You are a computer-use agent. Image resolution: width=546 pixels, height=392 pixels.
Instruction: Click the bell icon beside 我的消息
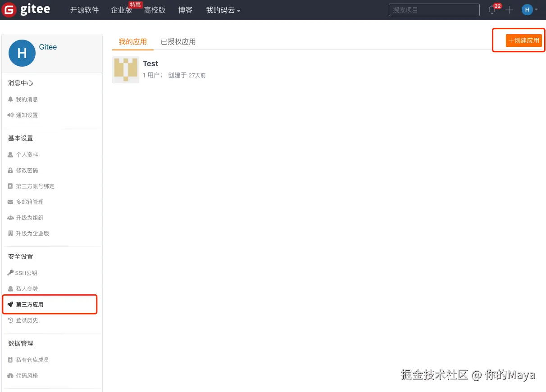pos(10,99)
